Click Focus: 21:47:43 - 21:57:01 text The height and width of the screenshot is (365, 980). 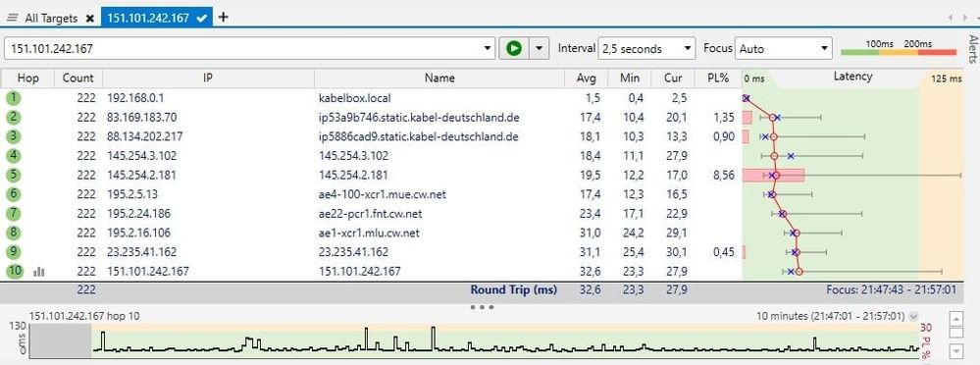891,290
